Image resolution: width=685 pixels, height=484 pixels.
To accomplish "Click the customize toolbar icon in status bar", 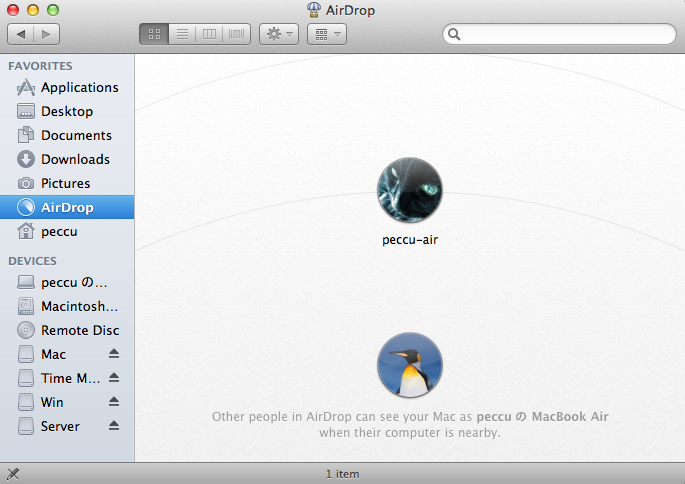I will (13, 474).
